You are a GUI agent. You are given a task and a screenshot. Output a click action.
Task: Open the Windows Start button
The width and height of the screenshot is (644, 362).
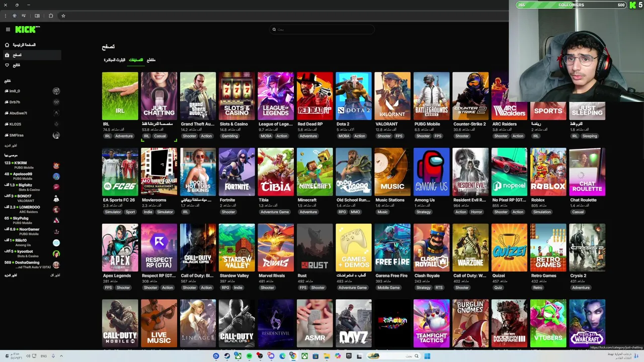pos(427,356)
